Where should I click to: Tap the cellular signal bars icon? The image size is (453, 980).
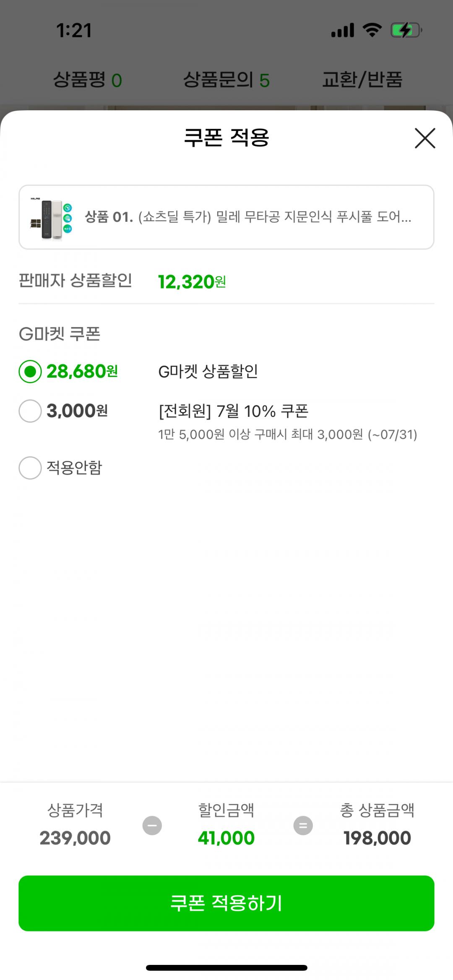[343, 30]
